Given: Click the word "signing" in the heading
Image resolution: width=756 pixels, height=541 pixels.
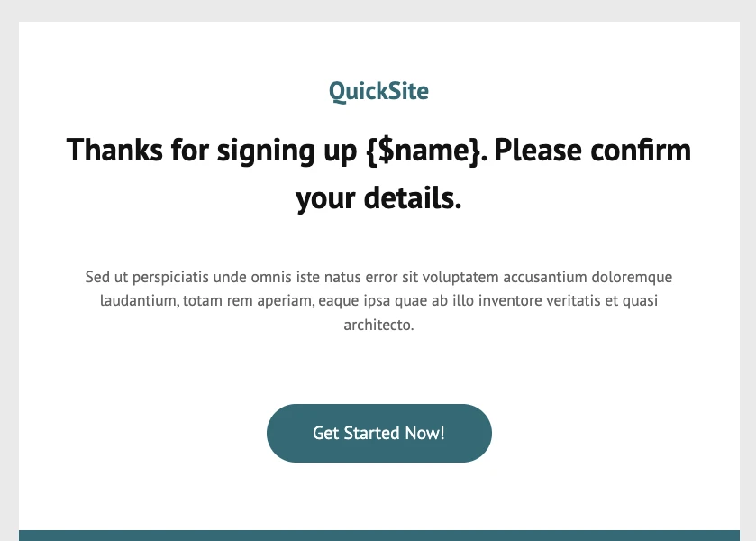Looking at the screenshot, I should click(x=256, y=150).
